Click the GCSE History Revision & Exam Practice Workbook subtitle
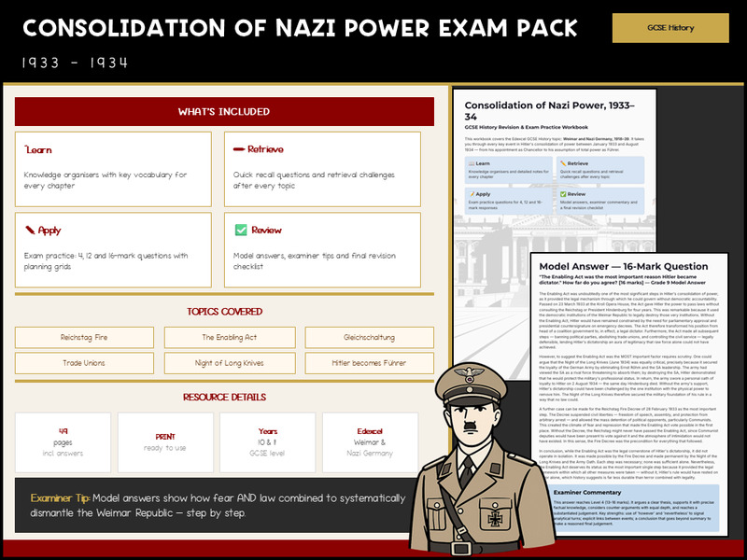 [x=526, y=127]
